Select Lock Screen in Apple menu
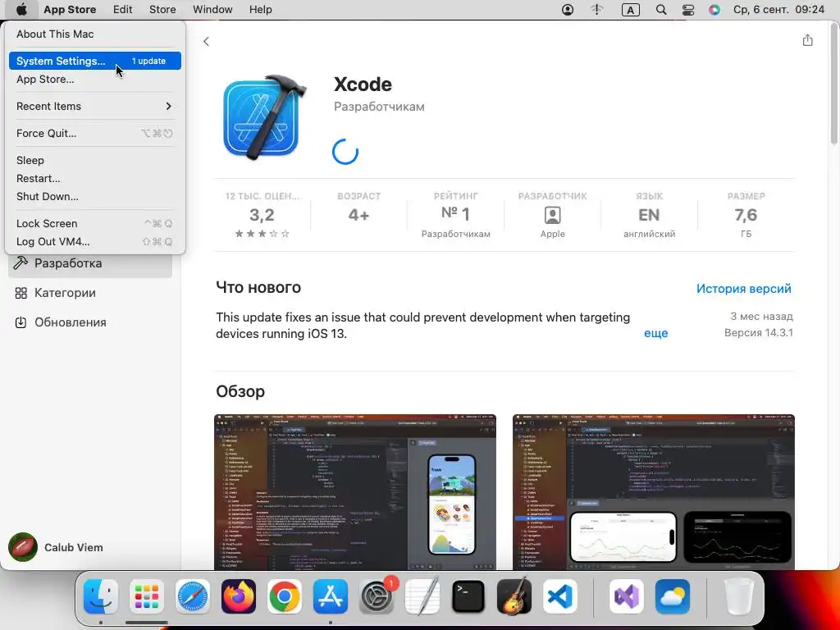This screenshot has width=840, height=630. point(95,223)
